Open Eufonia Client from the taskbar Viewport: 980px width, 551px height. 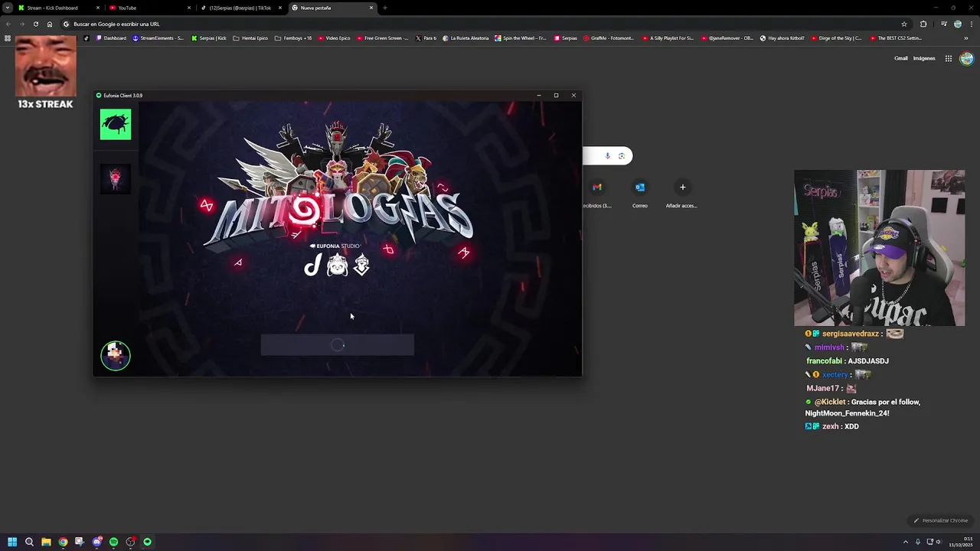tap(148, 542)
